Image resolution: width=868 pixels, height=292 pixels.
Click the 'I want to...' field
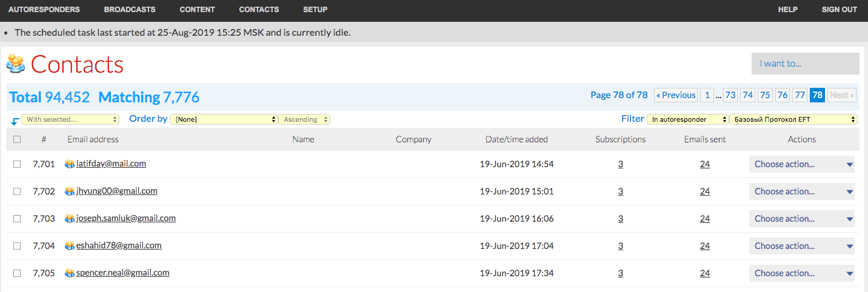805,64
